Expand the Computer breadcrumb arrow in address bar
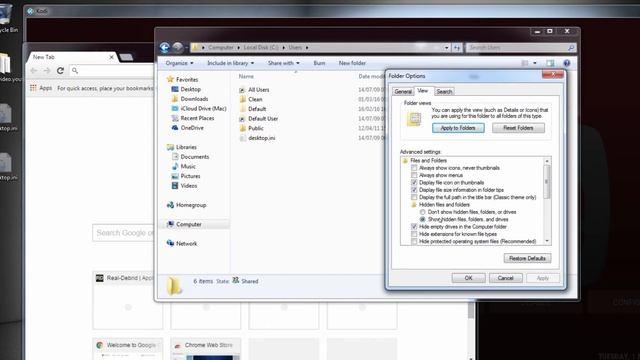Screen dimensions: 640x360 coord(239,48)
